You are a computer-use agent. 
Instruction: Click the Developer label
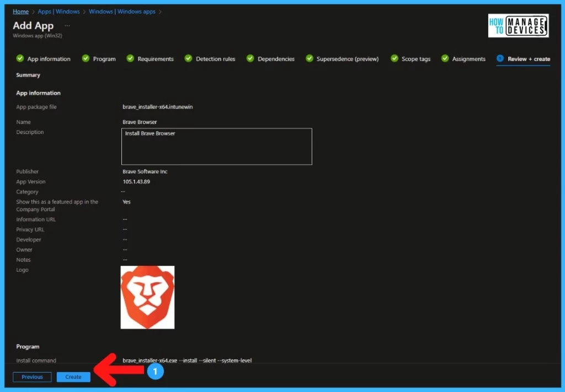tap(29, 239)
